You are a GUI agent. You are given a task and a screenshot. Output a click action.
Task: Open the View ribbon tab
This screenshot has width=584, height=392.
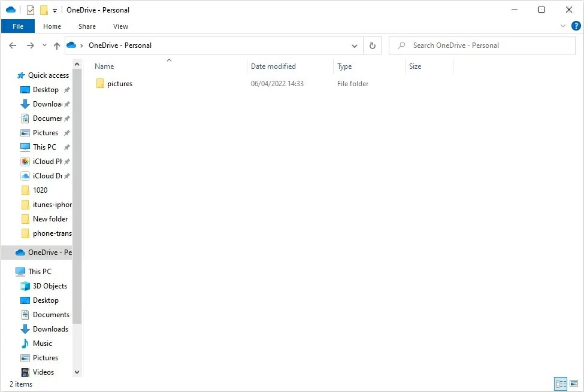click(120, 26)
